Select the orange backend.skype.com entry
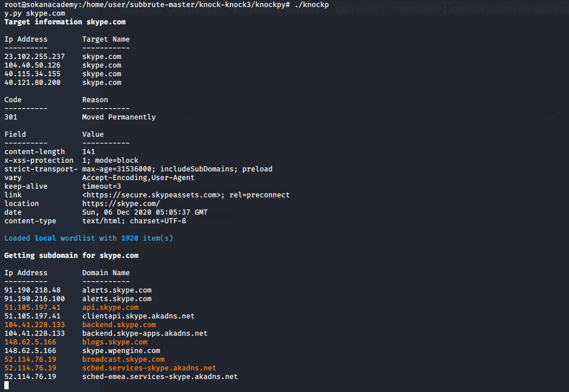This screenshot has width=569, height=392. (x=119, y=325)
